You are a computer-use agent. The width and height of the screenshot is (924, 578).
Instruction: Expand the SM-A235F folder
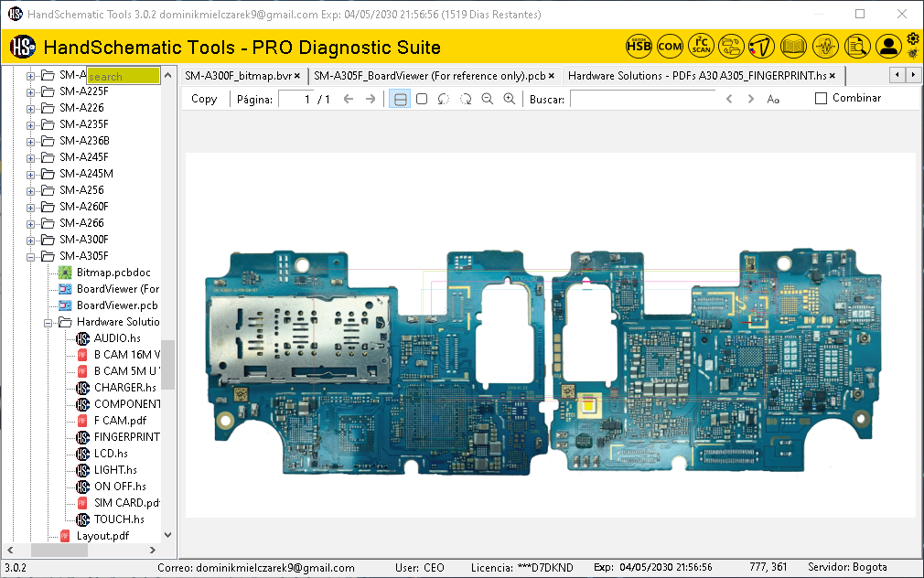[x=30, y=125]
